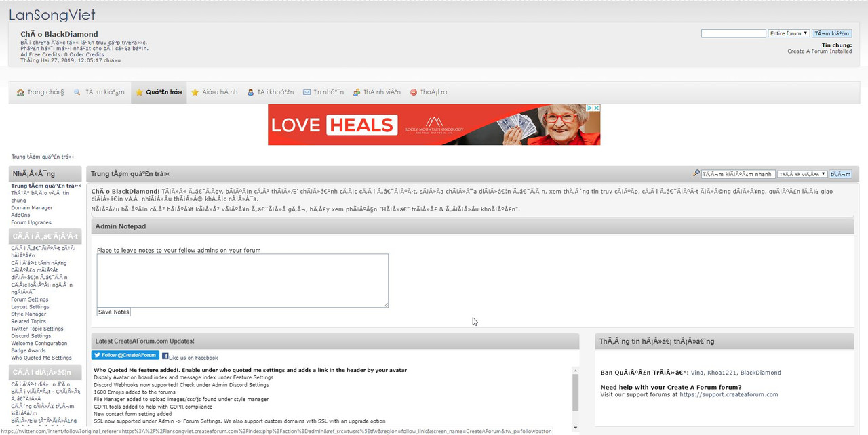
Task: Select the active Quản trị admin tab label
Action: (x=164, y=92)
